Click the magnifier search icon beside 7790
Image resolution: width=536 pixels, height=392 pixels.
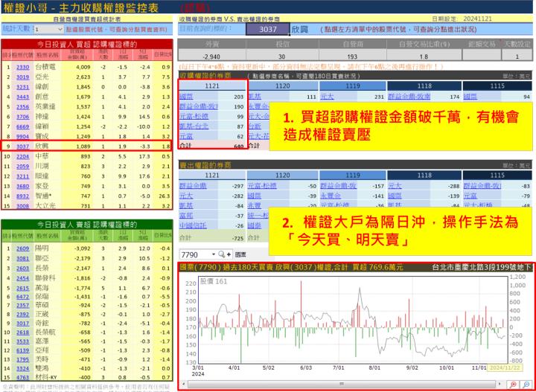point(222,254)
